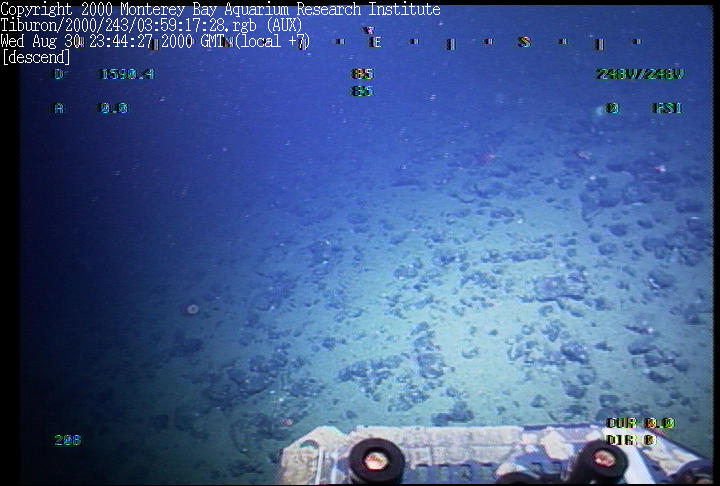This screenshot has width=720, height=486.
Task: Click the Monterey Bay Aquarium copyright line
Action: point(220,10)
